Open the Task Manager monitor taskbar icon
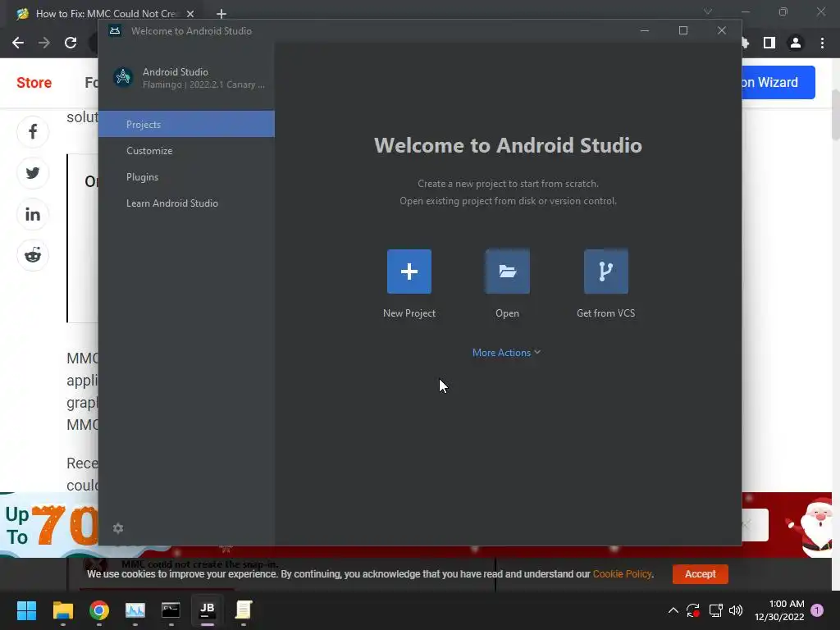Image resolution: width=840 pixels, height=630 pixels. tap(135, 610)
